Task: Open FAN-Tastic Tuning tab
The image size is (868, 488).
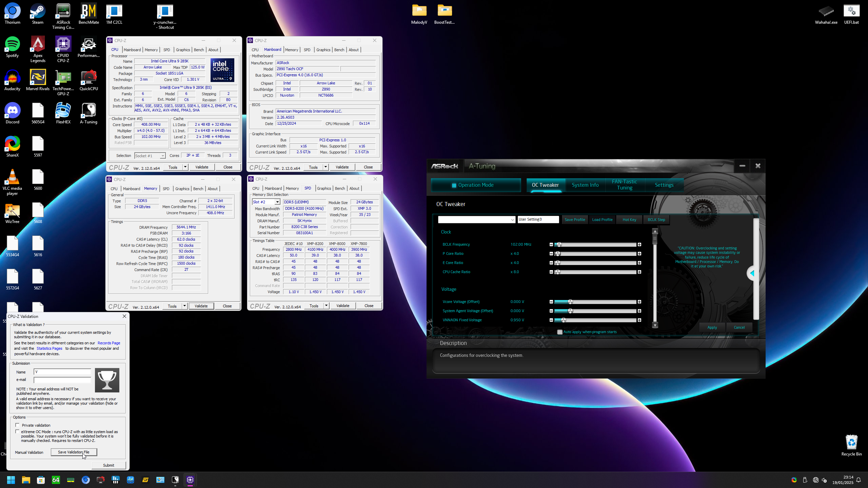Action: pos(625,185)
